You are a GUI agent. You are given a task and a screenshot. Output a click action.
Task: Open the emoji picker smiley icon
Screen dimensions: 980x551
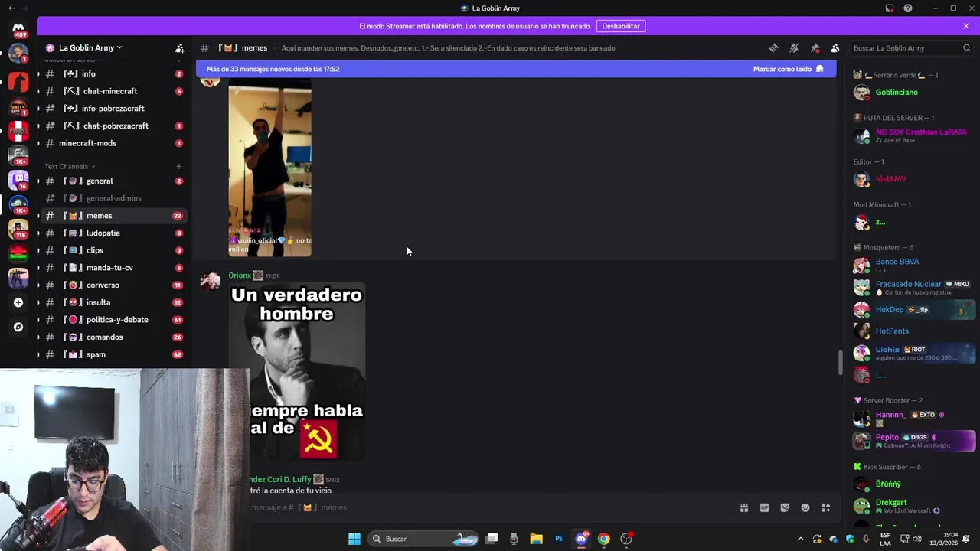click(x=805, y=507)
